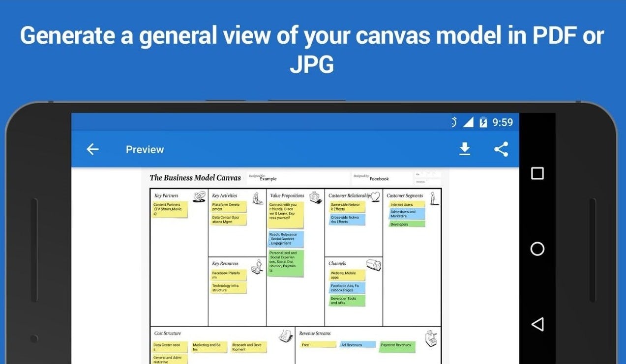Select the blue 'Ad Revenues' sticky note
The width and height of the screenshot is (626, 364).
point(358,345)
